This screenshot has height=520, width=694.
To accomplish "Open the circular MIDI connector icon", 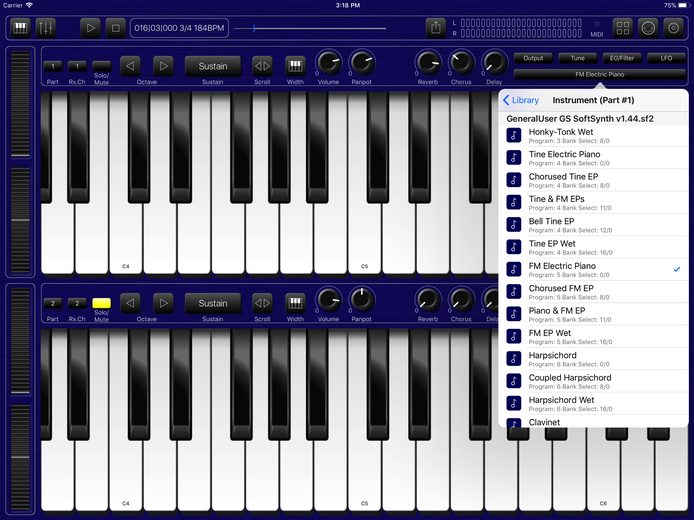I will (x=648, y=28).
